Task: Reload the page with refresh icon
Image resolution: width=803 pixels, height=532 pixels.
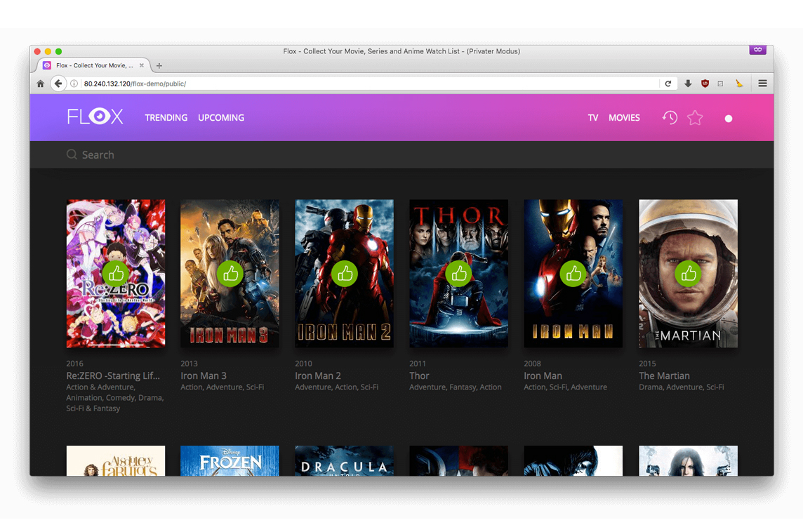Action: 668,84
